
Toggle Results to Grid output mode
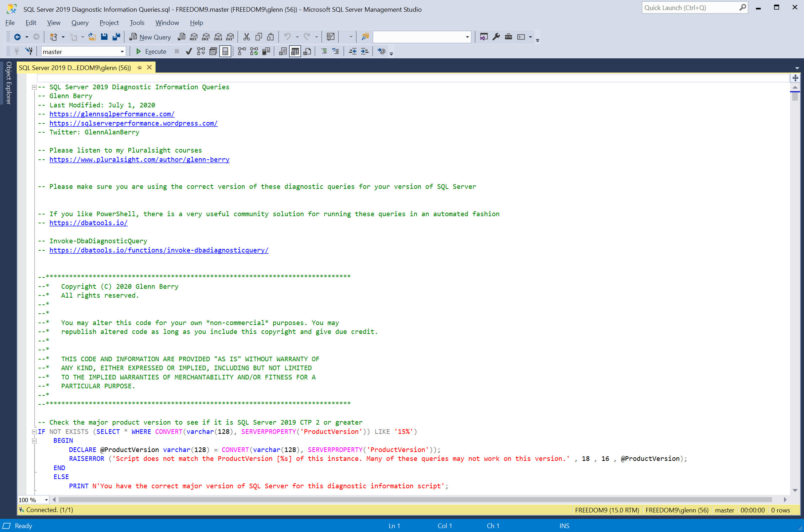coord(295,51)
